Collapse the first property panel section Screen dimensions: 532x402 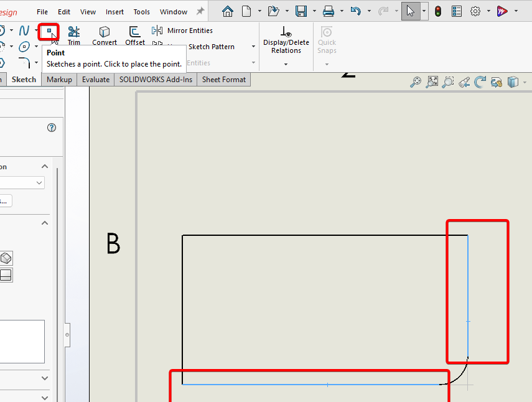[x=44, y=166]
